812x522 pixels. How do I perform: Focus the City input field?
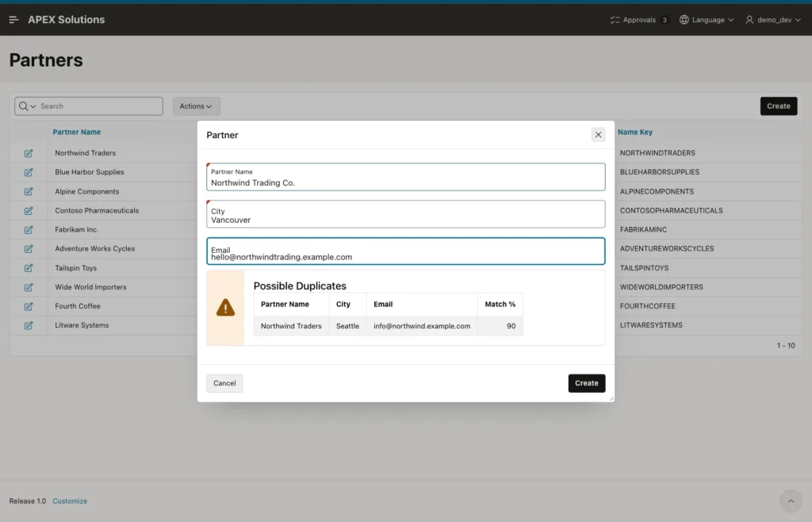(x=405, y=214)
